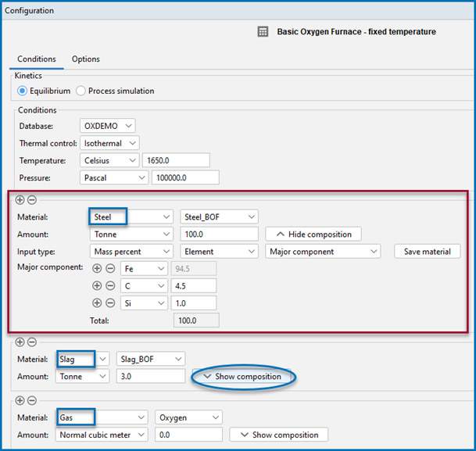
Task: Open the Isothermal thermal control dropdown
Action: point(109,143)
